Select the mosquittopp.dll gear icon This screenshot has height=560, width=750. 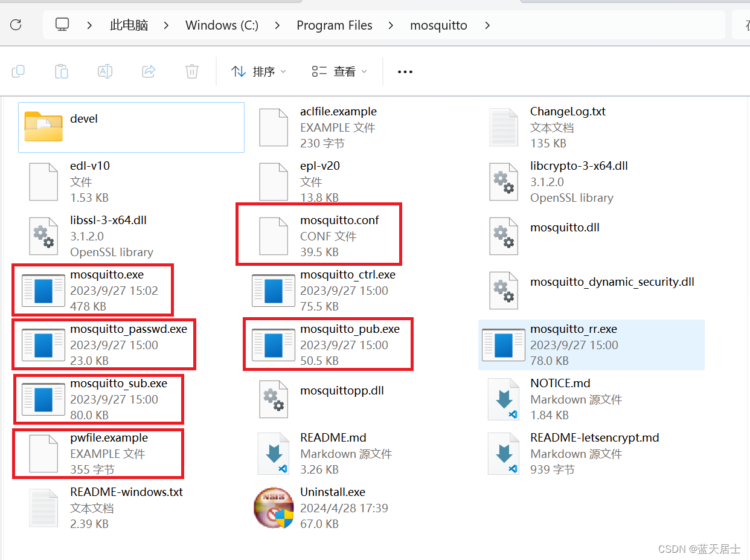pyautogui.click(x=274, y=399)
